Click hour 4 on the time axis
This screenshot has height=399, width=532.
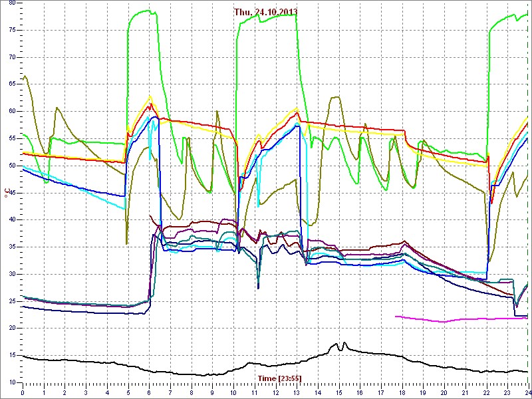[107, 392]
